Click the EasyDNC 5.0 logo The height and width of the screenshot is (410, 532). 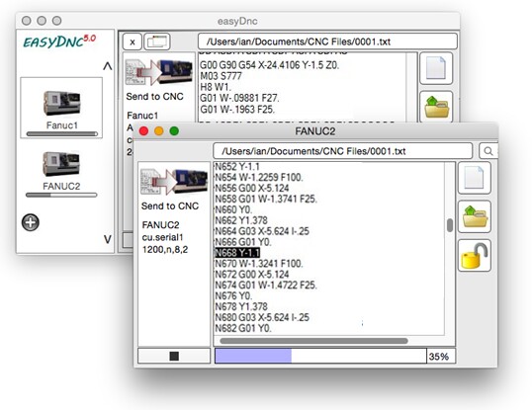(59, 42)
